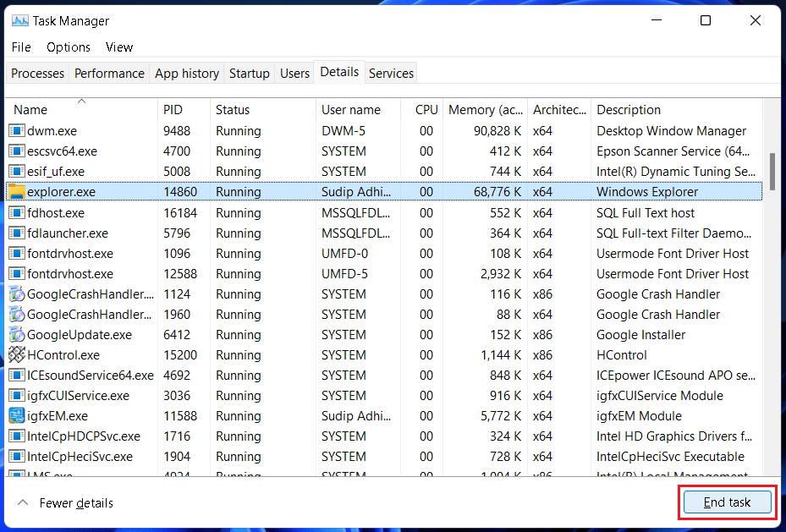
Task: Click the fdhost.exe process icon
Action: (x=17, y=213)
